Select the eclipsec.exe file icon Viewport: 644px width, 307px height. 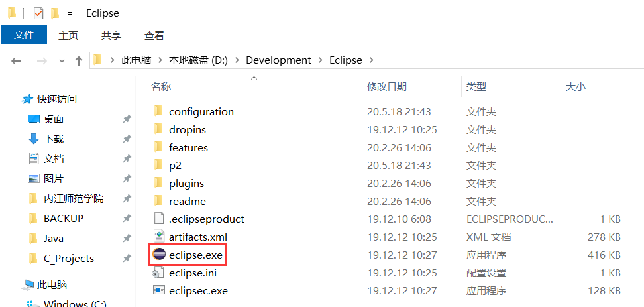pos(158,290)
